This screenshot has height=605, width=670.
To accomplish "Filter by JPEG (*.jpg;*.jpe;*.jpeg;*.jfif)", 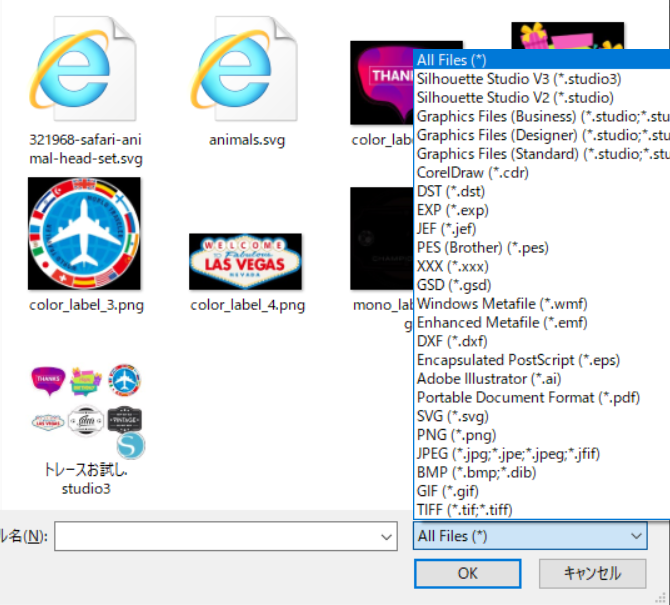I will 541,454.
